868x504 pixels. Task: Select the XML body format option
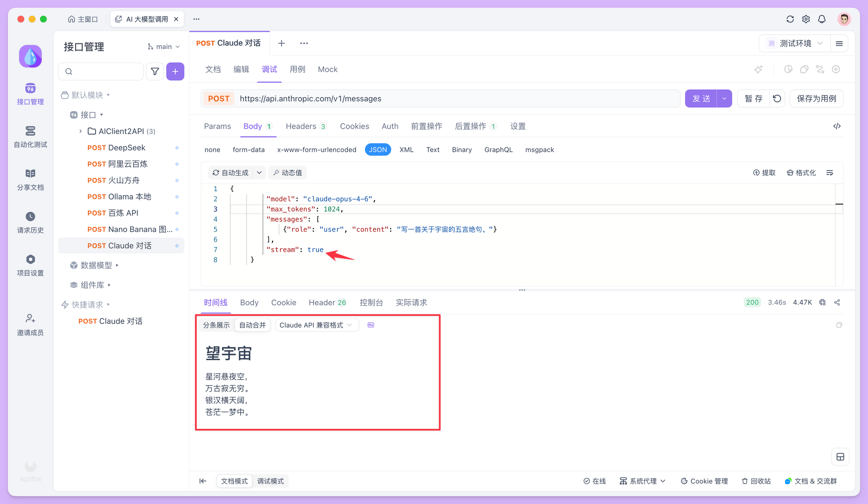[x=406, y=149]
